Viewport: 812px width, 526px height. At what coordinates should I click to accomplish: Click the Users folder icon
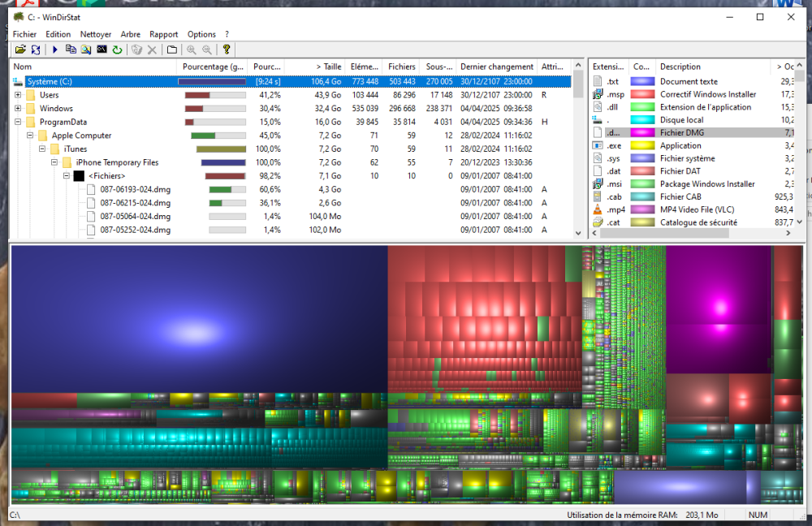31,95
